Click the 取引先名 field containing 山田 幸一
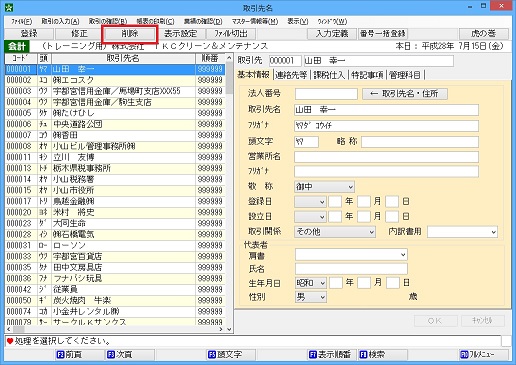Viewport: 516px width, 365px height. pos(386,110)
